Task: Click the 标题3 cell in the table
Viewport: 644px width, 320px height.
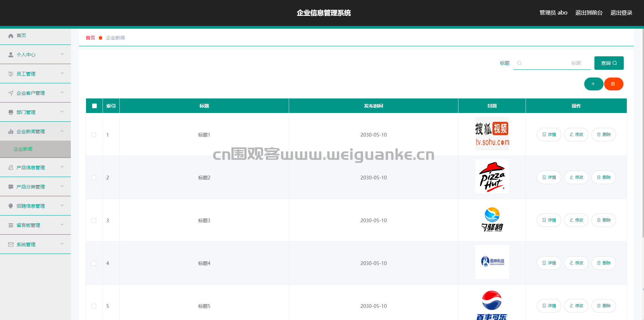Action: point(204,221)
